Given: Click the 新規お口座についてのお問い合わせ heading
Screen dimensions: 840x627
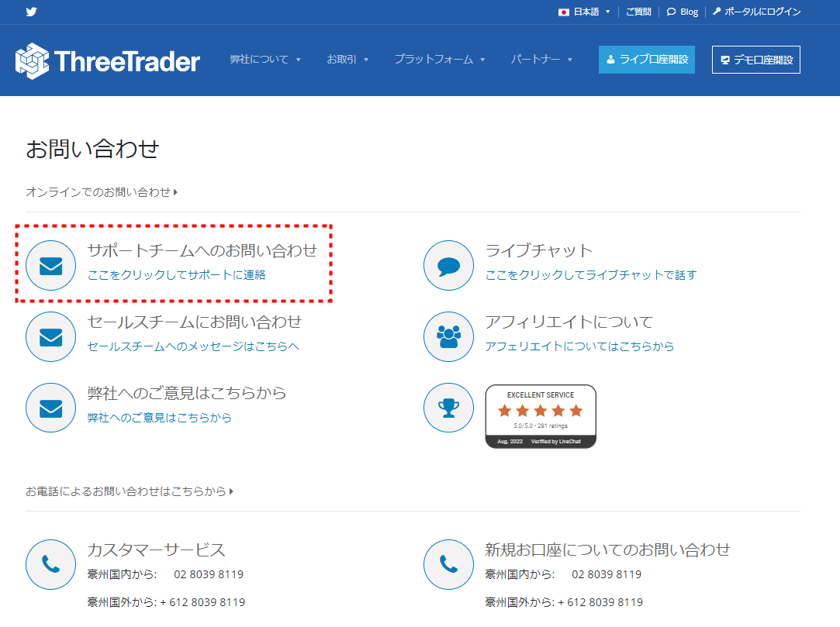Looking at the screenshot, I should pos(607,550).
